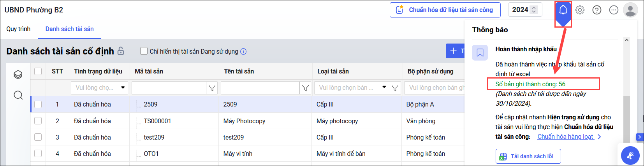644x166 pixels.
Task: Click 'Tải danh sách lỗi' button
Action: coord(528,156)
